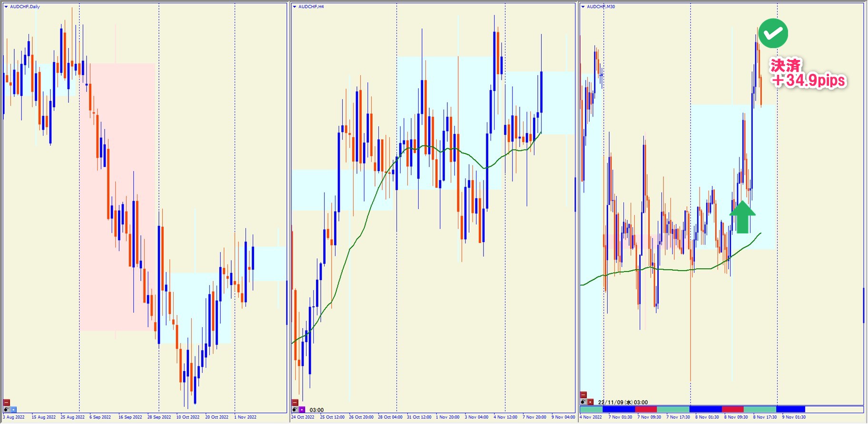The width and height of the screenshot is (868, 424).
Task: Click the green checkmark badge on M30 chart
Action: tap(773, 33)
